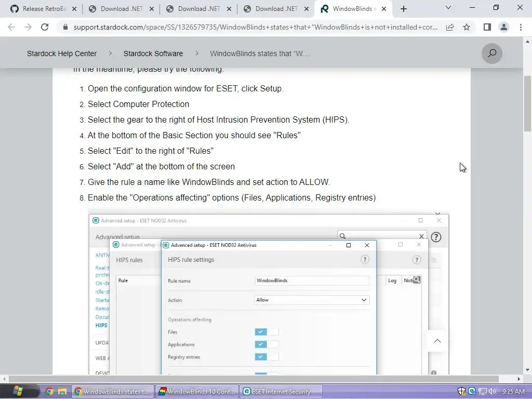Screen dimensions: 532x399
Task: Go to Stardock Software breadcrumb
Action: point(153,54)
